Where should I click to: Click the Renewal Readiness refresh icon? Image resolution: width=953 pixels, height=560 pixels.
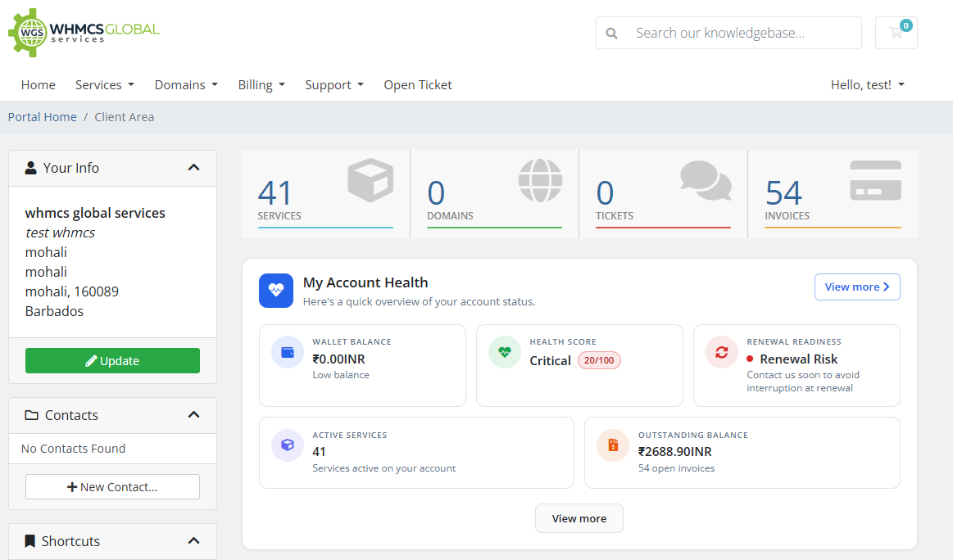[x=721, y=352]
